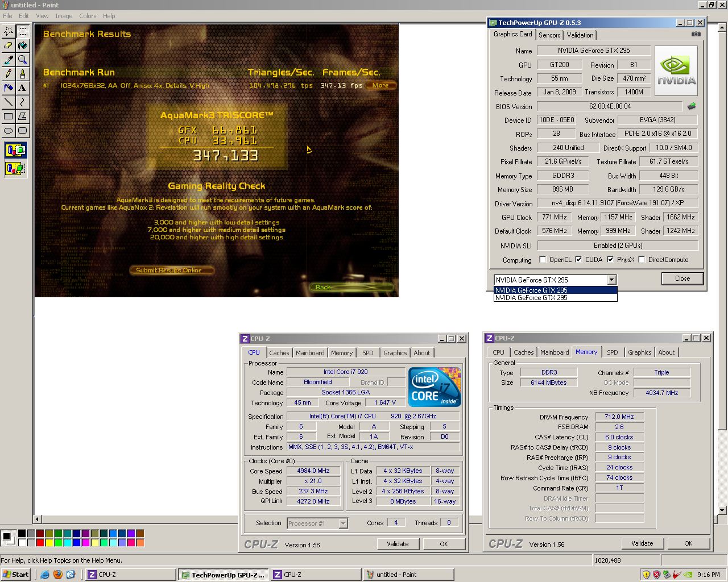This screenshot has width=728, height=582.
Task: Pick the bright blue color swatch
Action: click(x=76, y=543)
